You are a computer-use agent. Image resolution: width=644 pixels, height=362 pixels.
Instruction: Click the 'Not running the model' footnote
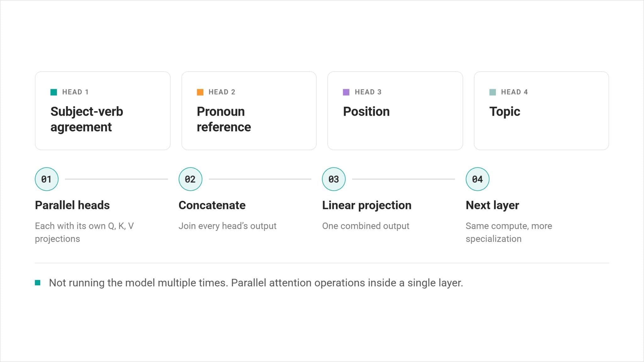coord(256,283)
